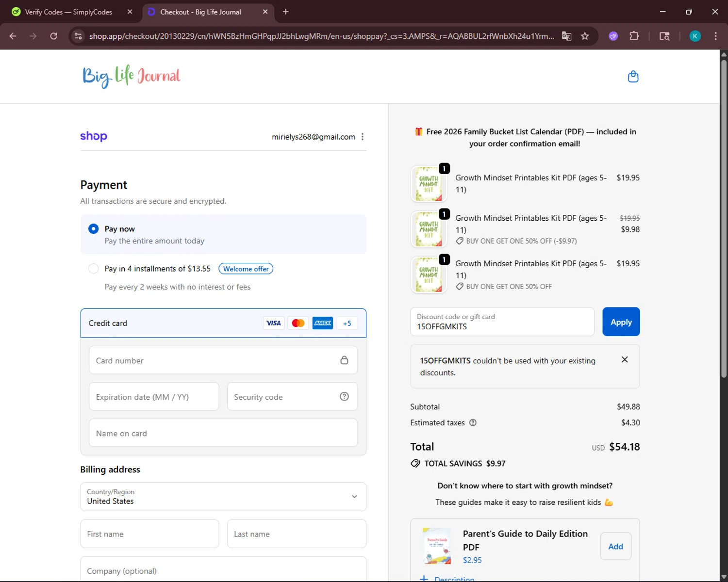Click the $9.98 discounted Growth Mindset Kit thumbnail
Screen dimensions: 728x582
click(429, 229)
